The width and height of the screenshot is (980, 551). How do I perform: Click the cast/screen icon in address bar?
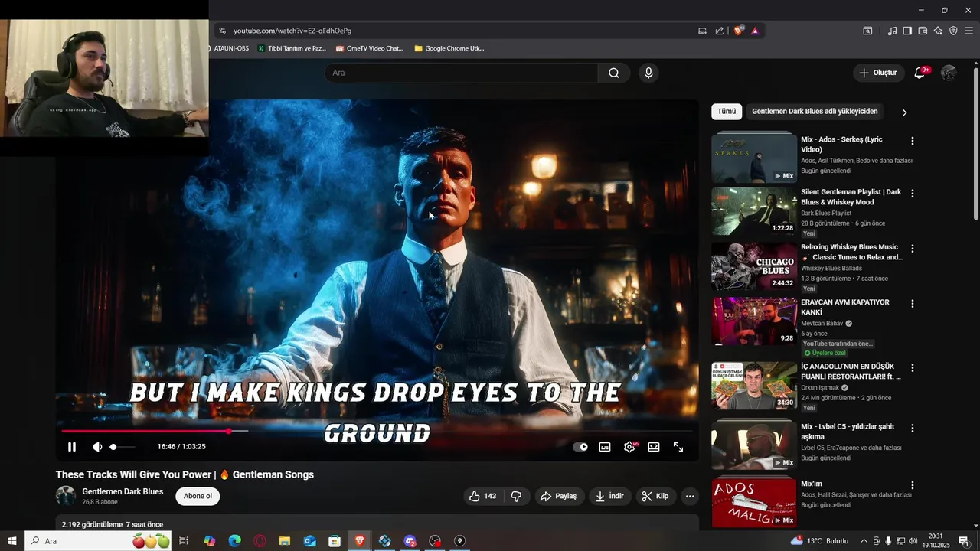(702, 31)
